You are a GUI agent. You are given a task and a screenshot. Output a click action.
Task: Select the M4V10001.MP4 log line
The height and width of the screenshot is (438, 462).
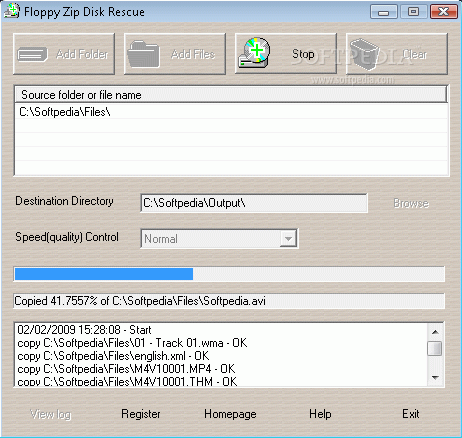tap(126, 369)
